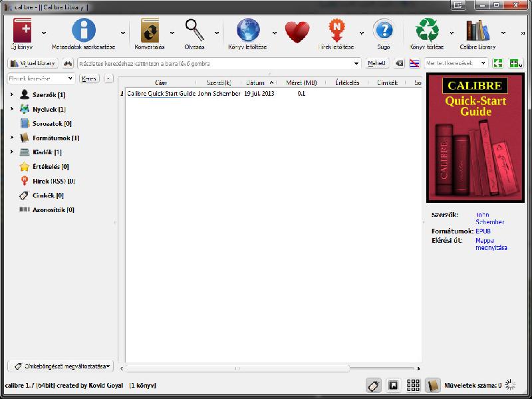Sort by the Címkék column header
The width and height of the screenshot is (532, 399).
tap(388, 82)
